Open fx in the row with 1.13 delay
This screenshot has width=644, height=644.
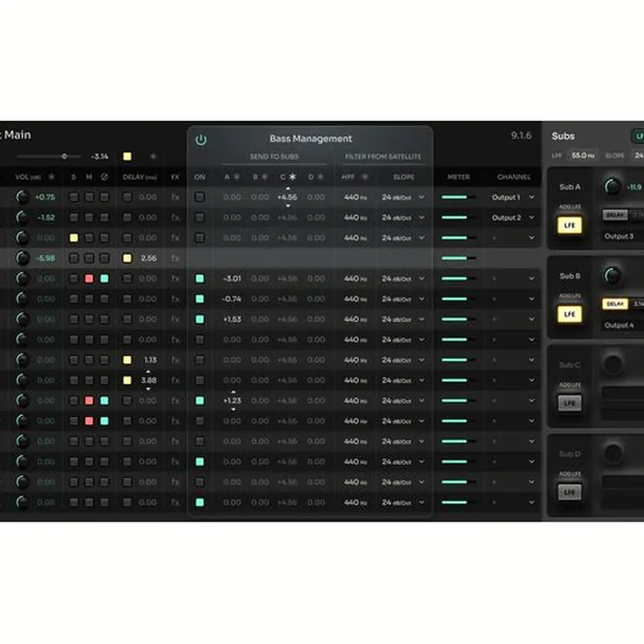175,360
